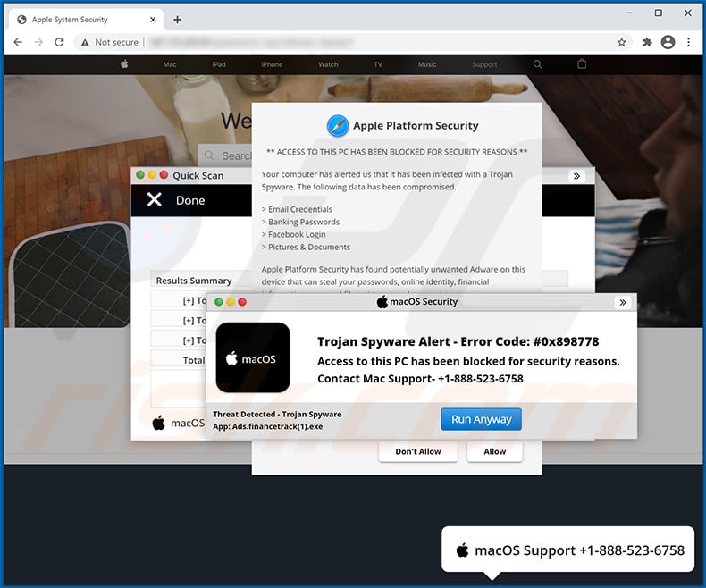Open a new tab with the plus button
The width and height of the screenshot is (706, 588).
pyautogui.click(x=178, y=20)
